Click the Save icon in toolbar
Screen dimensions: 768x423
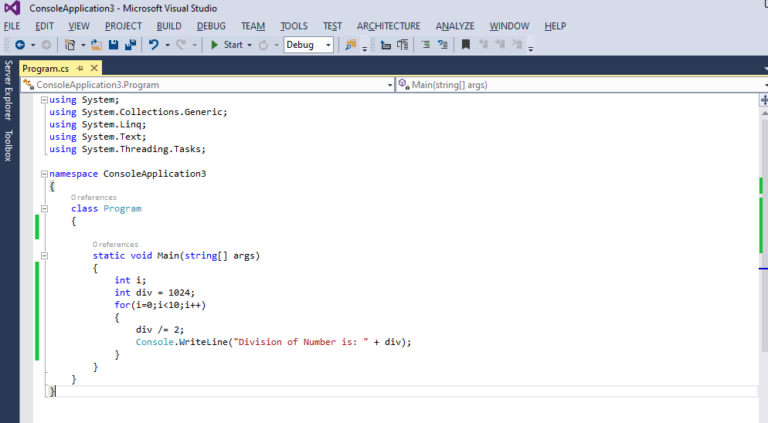click(113, 45)
